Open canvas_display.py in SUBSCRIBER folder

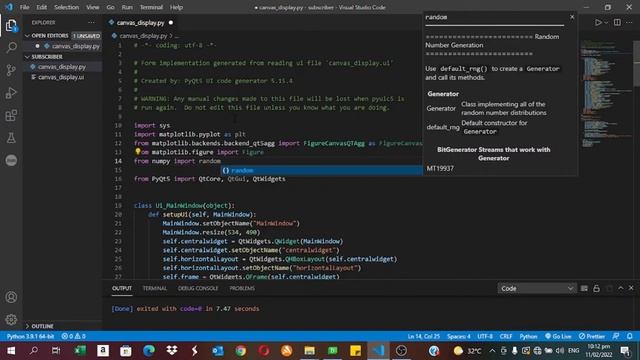(62, 67)
